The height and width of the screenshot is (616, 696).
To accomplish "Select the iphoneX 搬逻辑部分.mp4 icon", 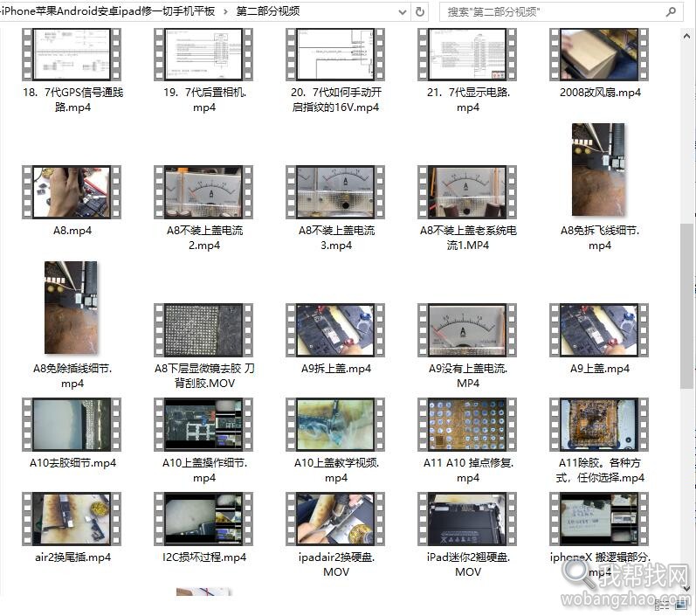I will coord(599,519).
